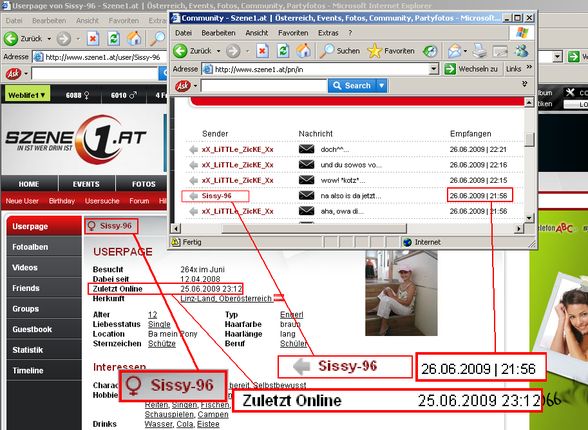
Task: Expand Links chevron in Community window
Action: point(529,67)
